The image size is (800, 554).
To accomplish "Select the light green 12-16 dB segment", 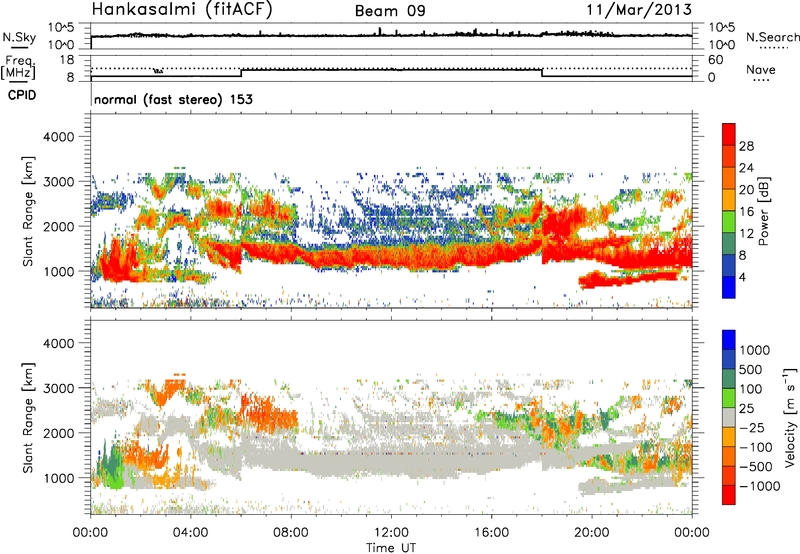I will pos(729,222).
